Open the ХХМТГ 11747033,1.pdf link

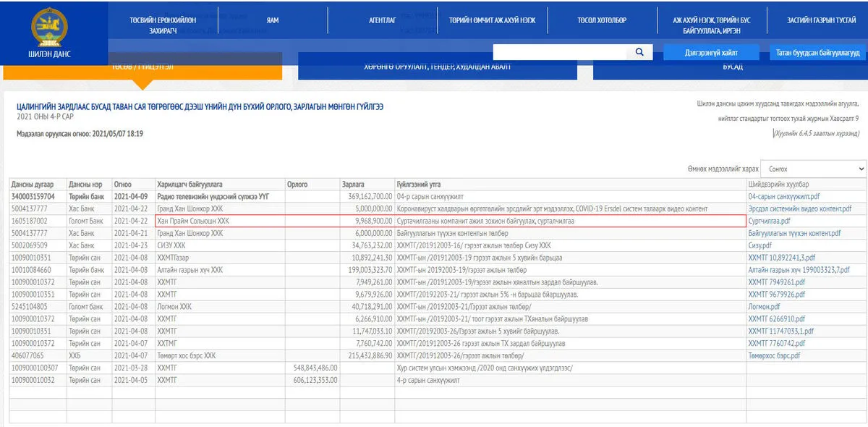pos(781,331)
